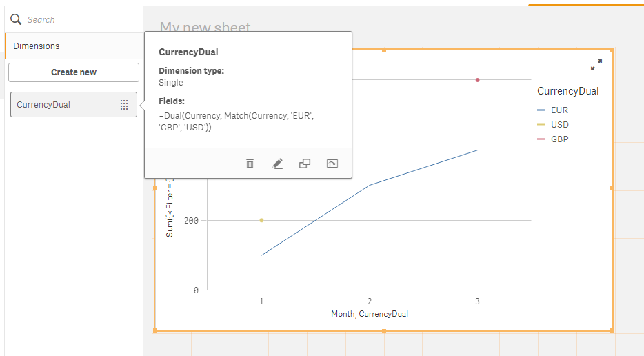Click the y-axis value 200
Screen dimensions: 644x356
(191, 221)
